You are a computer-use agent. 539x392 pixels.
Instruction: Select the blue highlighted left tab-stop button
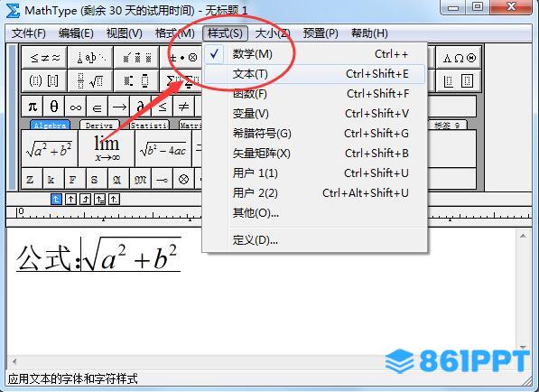click(56, 199)
